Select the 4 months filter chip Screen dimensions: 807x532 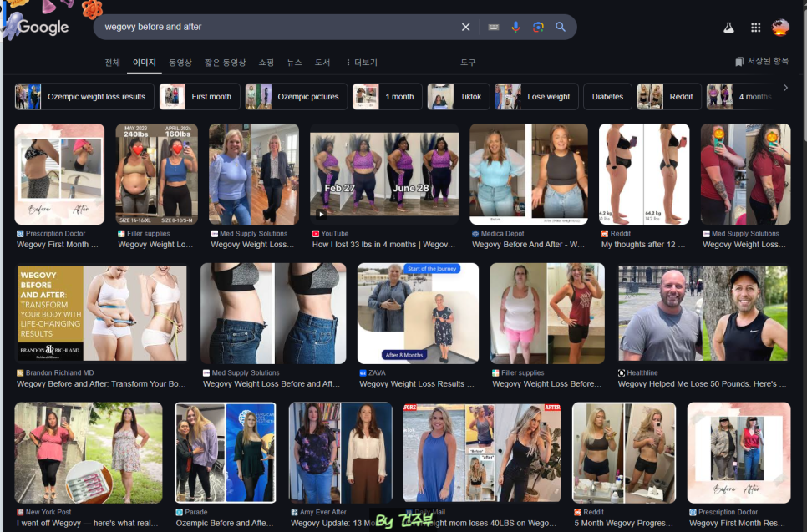(741, 97)
